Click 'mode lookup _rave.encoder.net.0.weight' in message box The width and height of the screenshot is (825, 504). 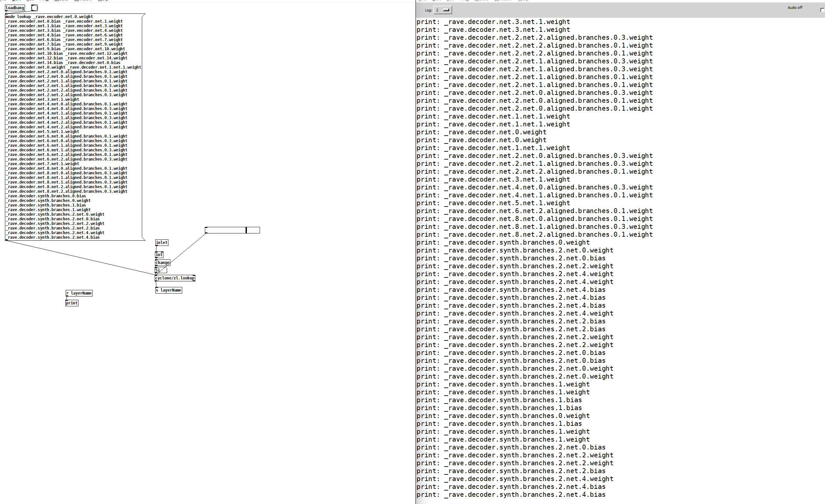click(49, 17)
